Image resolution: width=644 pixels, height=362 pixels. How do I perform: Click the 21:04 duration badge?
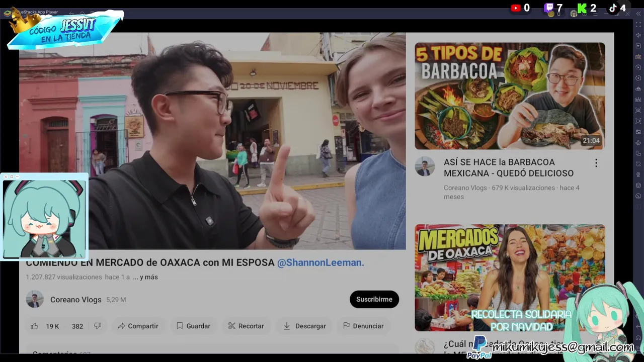click(x=591, y=141)
